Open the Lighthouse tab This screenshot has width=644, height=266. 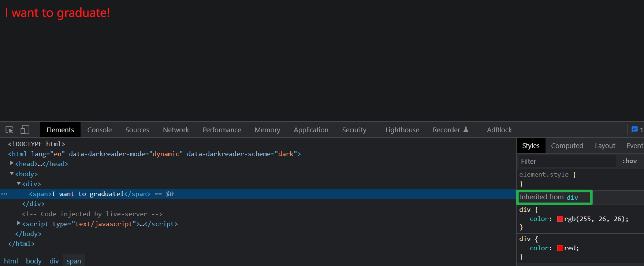[x=402, y=130]
